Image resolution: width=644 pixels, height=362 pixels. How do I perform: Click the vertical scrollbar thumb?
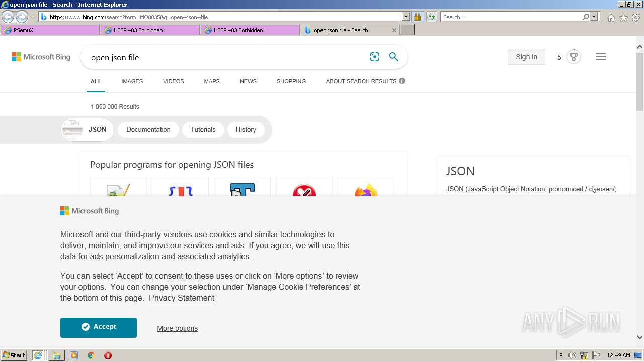click(x=640, y=81)
